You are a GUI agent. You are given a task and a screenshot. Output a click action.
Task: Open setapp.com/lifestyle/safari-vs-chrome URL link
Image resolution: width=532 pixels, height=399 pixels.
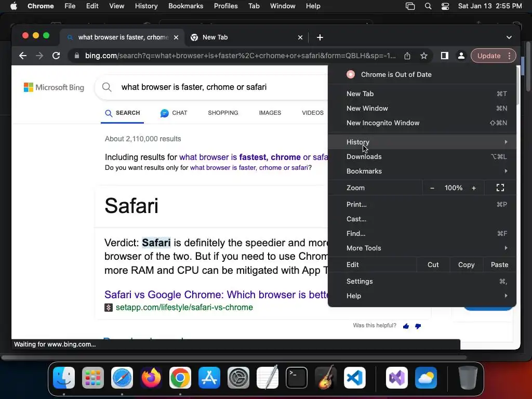[184, 308]
